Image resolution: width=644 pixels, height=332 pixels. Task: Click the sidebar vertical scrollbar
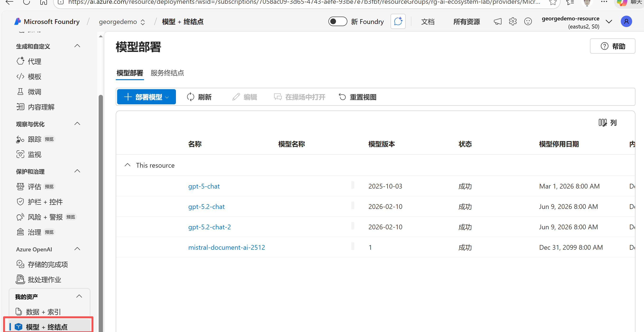(x=101, y=200)
